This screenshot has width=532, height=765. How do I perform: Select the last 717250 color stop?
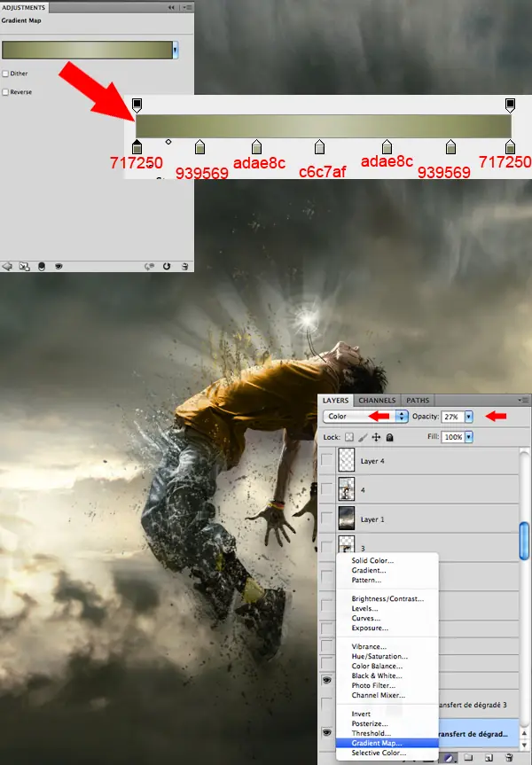click(x=510, y=147)
